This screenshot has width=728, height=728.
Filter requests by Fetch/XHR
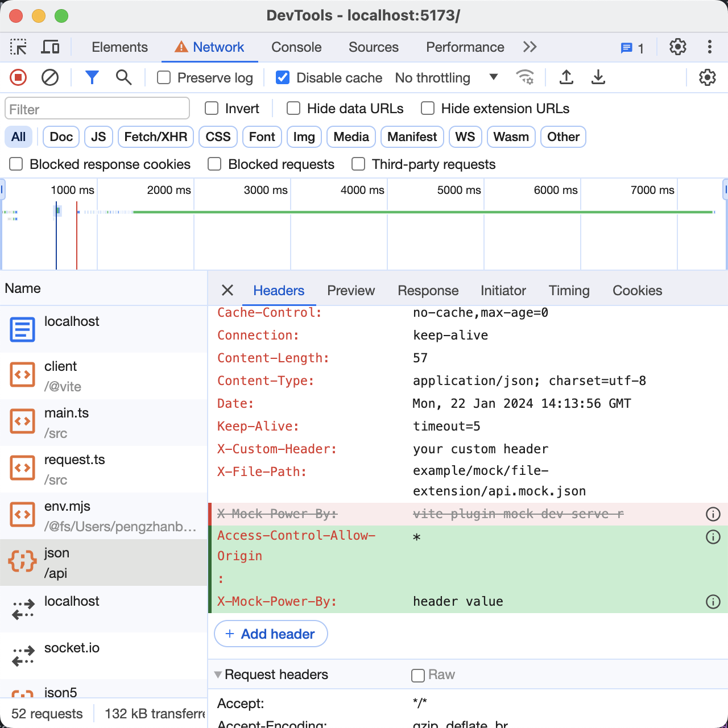156,137
